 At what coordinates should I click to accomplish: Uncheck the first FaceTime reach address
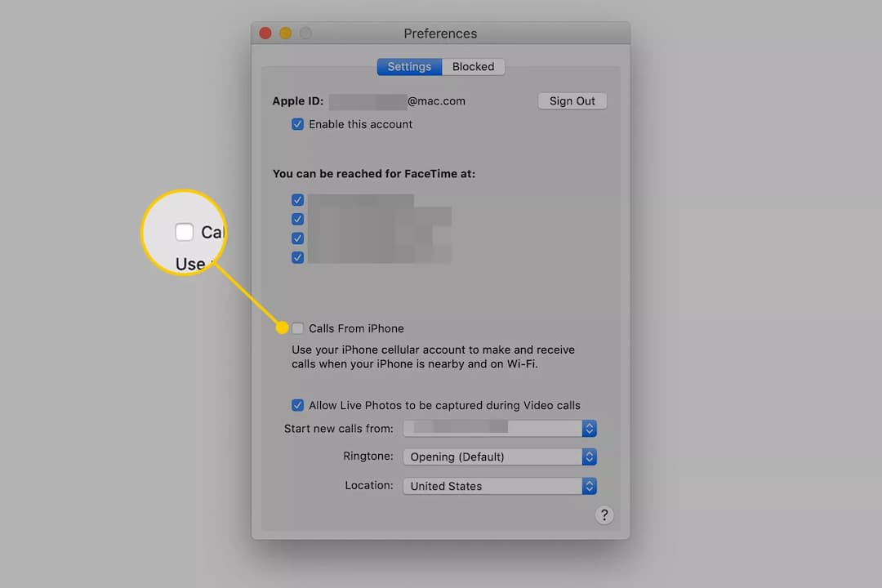point(297,200)
